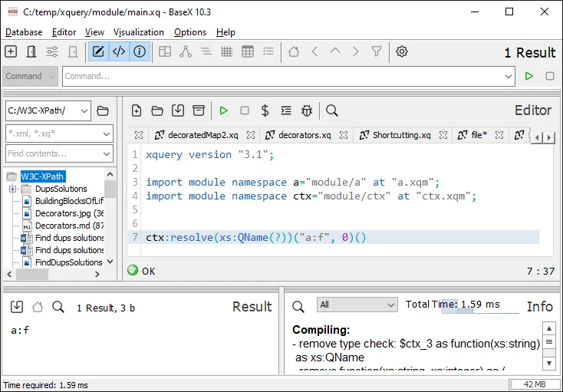Open the editor search magnifier icon
Screen dimensions: 563x392
click(x=332, y=110)
